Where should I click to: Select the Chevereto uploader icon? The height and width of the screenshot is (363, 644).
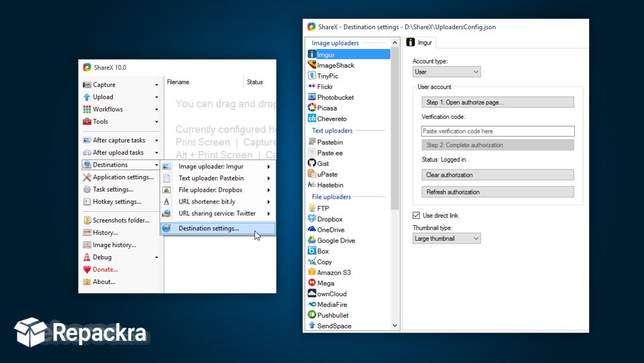click(312, 118)
